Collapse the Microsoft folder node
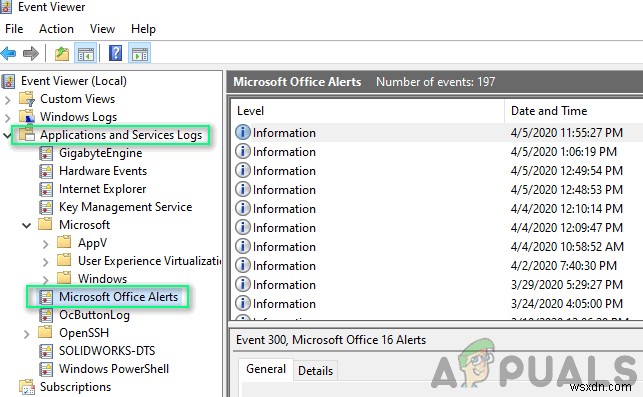 [x=27, y=225]
